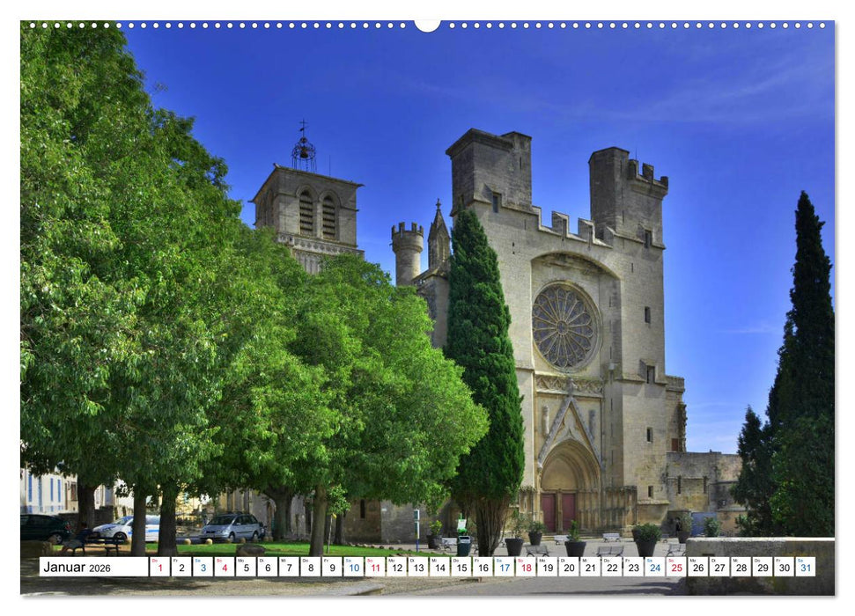Click the 'Januar' month label
Image resolution: width=855 pixels, height=616 pixels.
point(63,567)
